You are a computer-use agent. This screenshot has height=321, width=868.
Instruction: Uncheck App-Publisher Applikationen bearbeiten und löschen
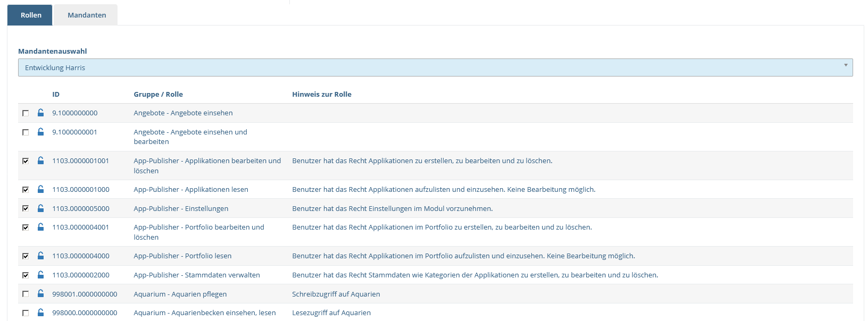[26, 161]
